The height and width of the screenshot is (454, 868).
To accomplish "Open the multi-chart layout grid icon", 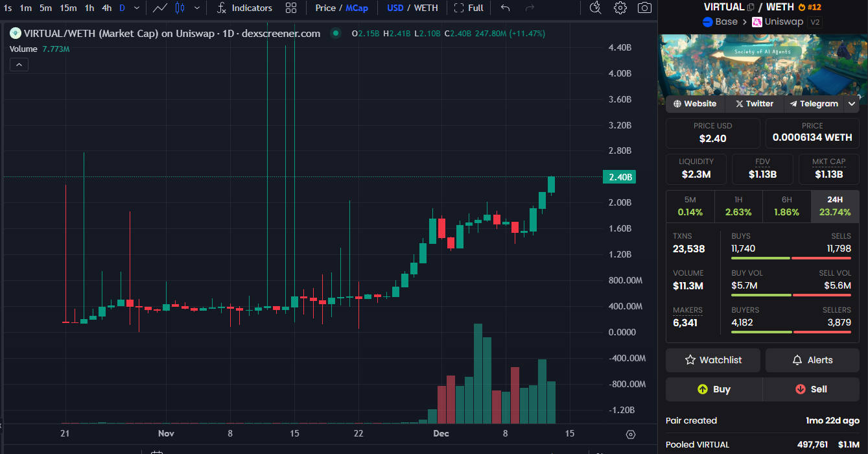I will [x=291, y=8].
